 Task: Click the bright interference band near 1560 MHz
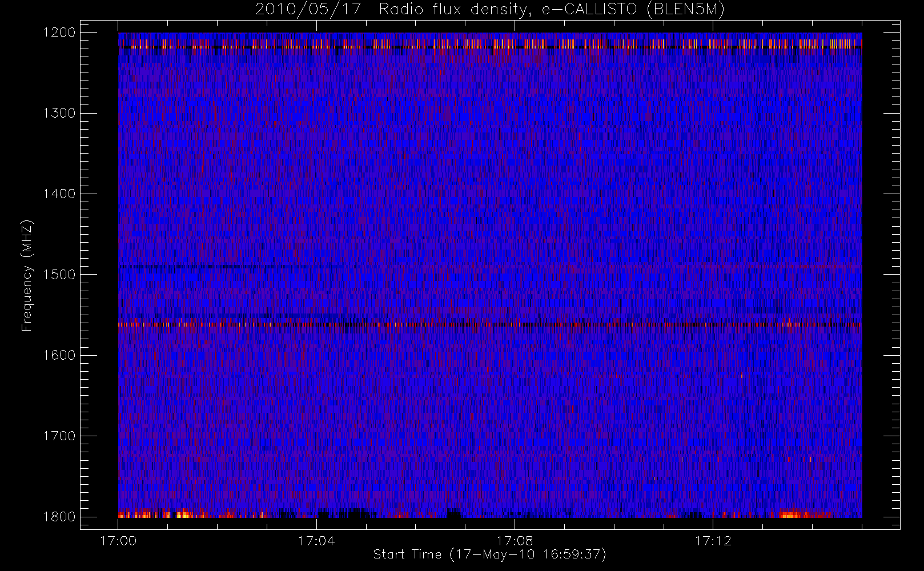[490, 324]
